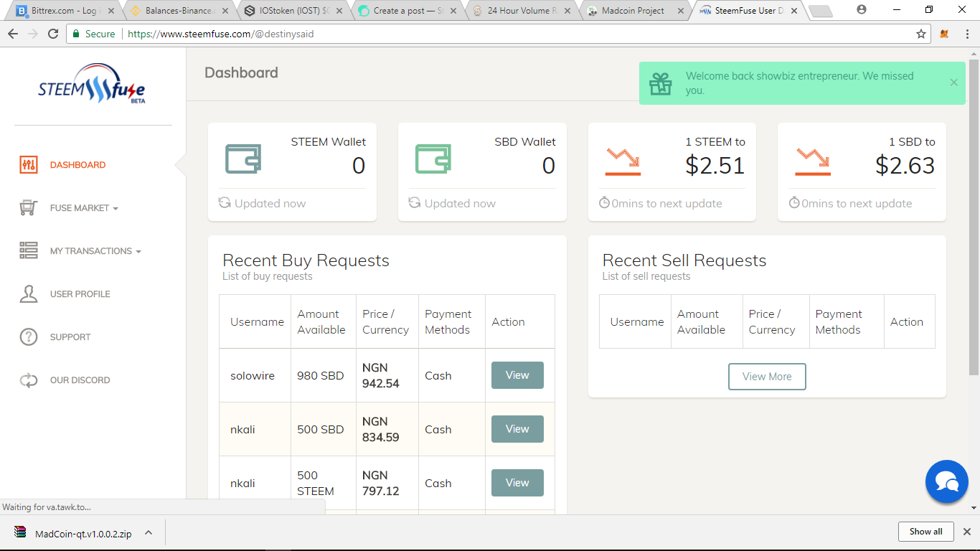View nkali's 500 STEEM buy request
This screenshot has height=551, width=980.
pyautogui.click(x=517, y=483)
